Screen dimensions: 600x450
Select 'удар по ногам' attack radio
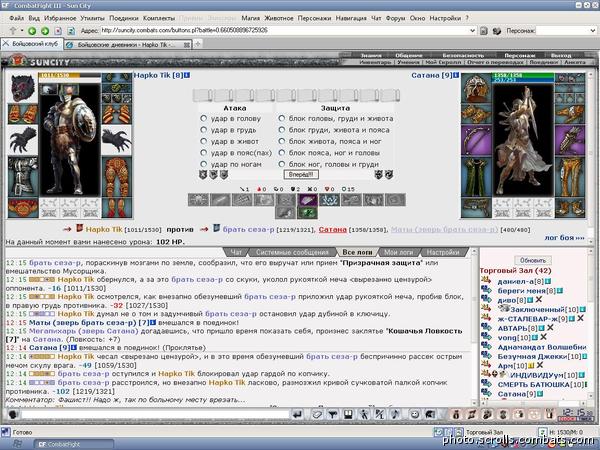tap(204, 164)
